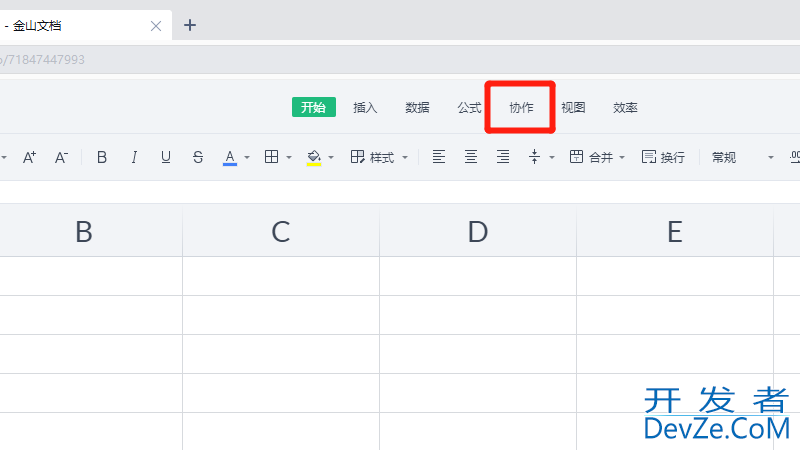
Task: Switch to 开始 tab
Action: coord(314,107)
